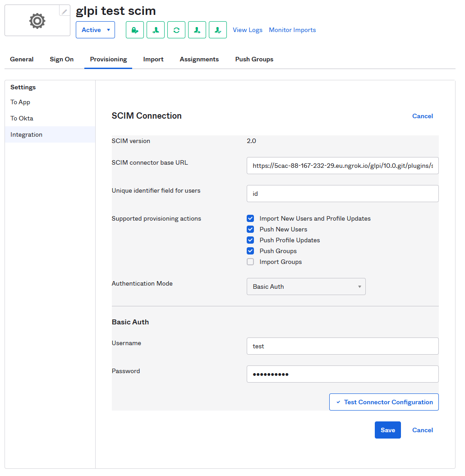Click the Basic Auth section heading
The height and width of the screenshot is (476, 465).
130,322
